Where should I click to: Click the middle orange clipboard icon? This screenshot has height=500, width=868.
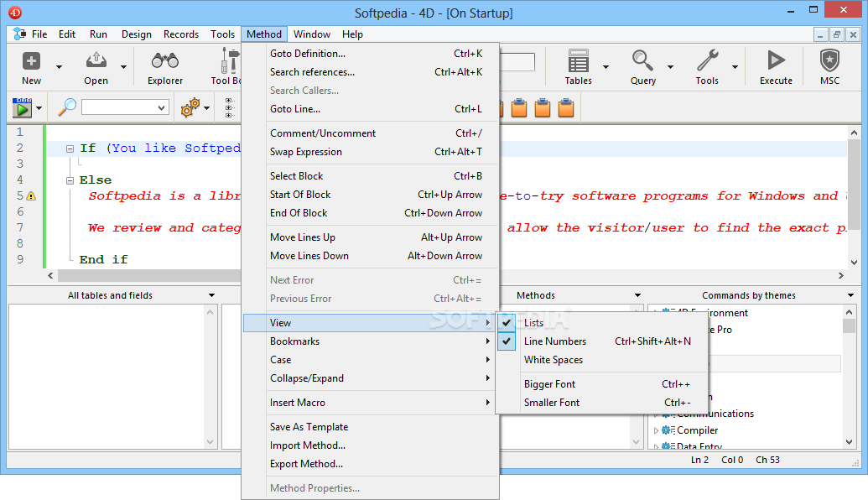coord(543,107)
